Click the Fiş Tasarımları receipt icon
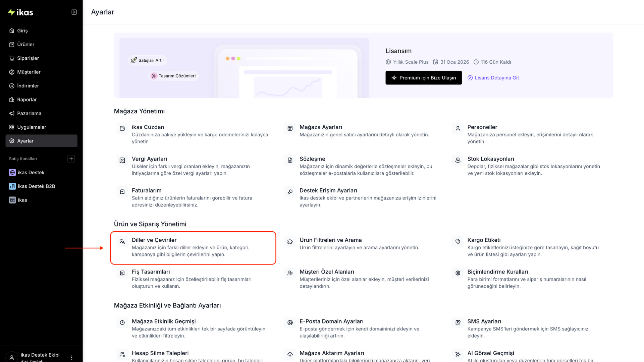Screen dimensions: 644x362 [122, 273]
